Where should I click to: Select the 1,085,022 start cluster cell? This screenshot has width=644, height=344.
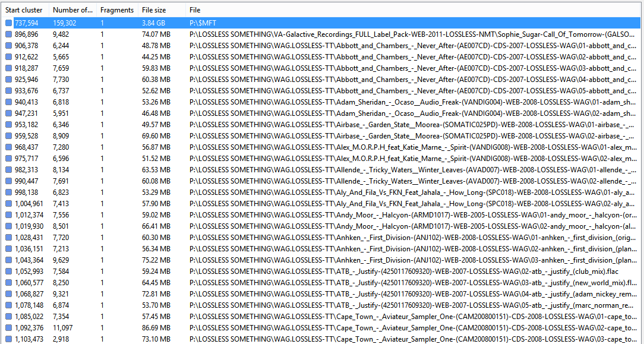[29, 315]
